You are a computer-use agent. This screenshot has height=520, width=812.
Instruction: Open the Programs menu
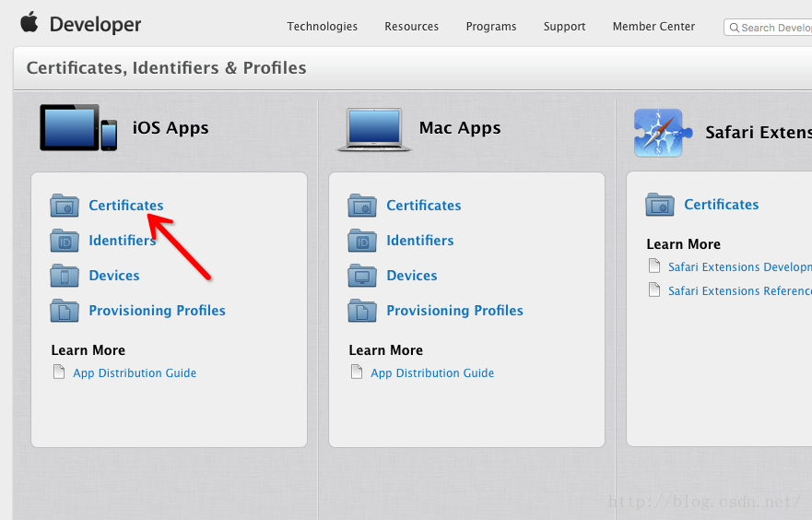point(491,27)
